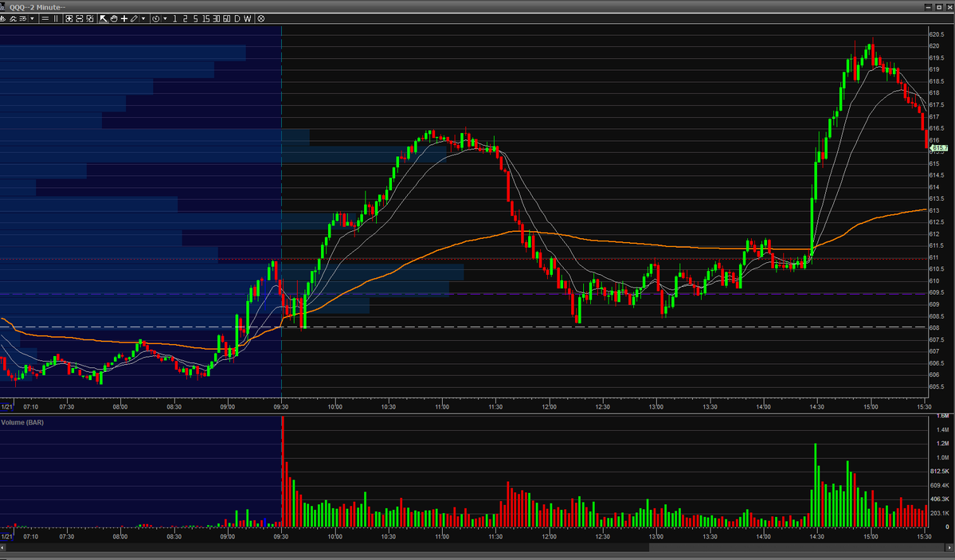The height and width of the screenshot is (560, 955).
Task: Select the arrow pointer tool
Action: click(x=103, y=19)
